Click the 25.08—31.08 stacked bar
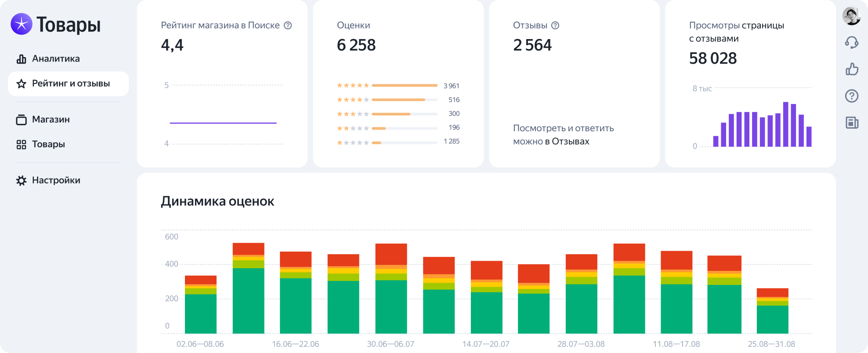The image size is (868, 353). [772, 311]
